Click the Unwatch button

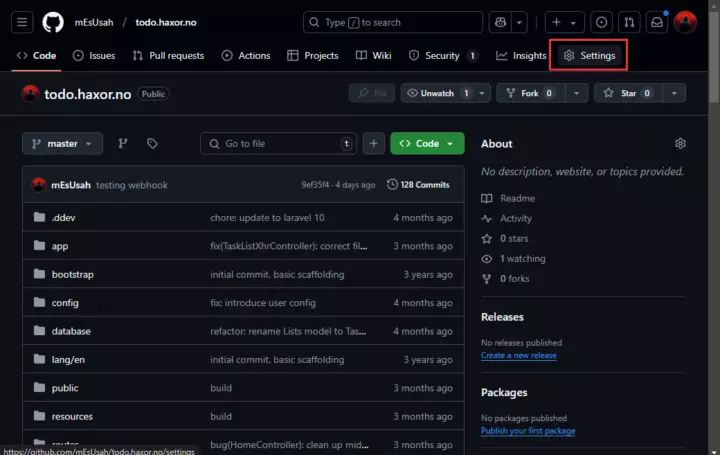point(437,93)
